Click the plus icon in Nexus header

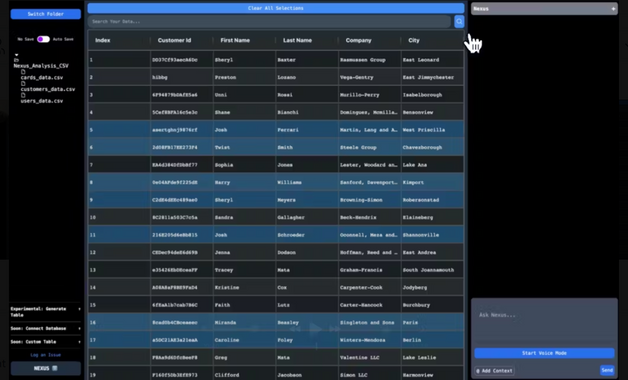(613, 9)
